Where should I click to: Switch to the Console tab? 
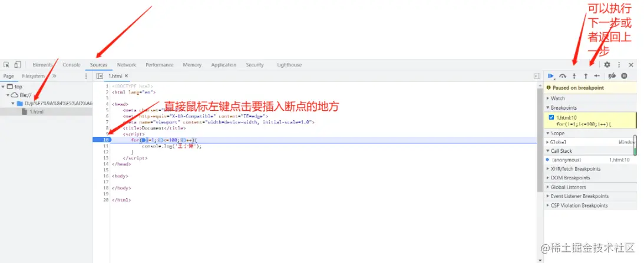point(71,65)
